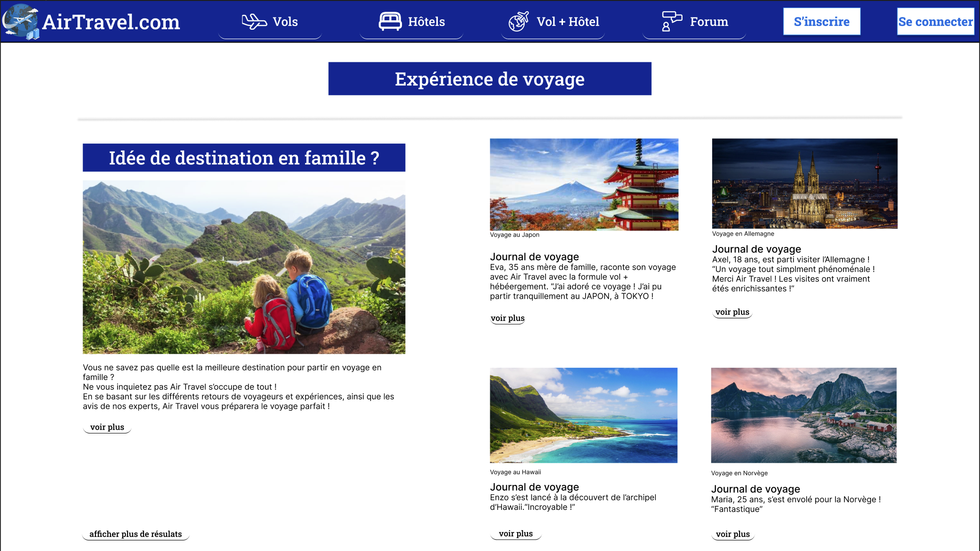980x551 pixels.
Task: Click the chat person icon beside Forum
Action: click(671, 22)
